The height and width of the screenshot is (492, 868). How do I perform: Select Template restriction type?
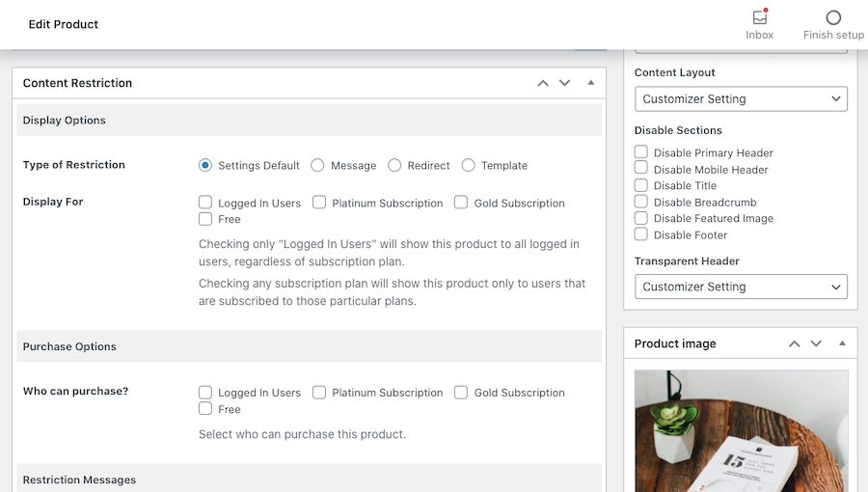point(469,166)
